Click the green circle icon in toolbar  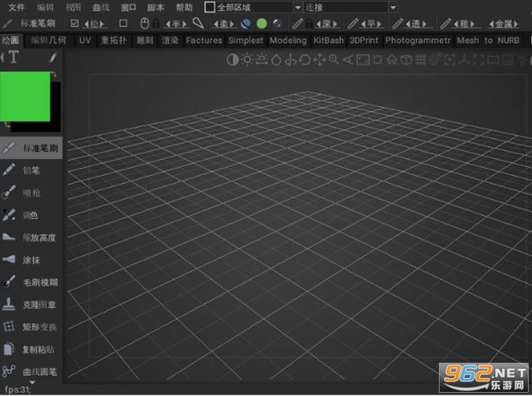261,23
